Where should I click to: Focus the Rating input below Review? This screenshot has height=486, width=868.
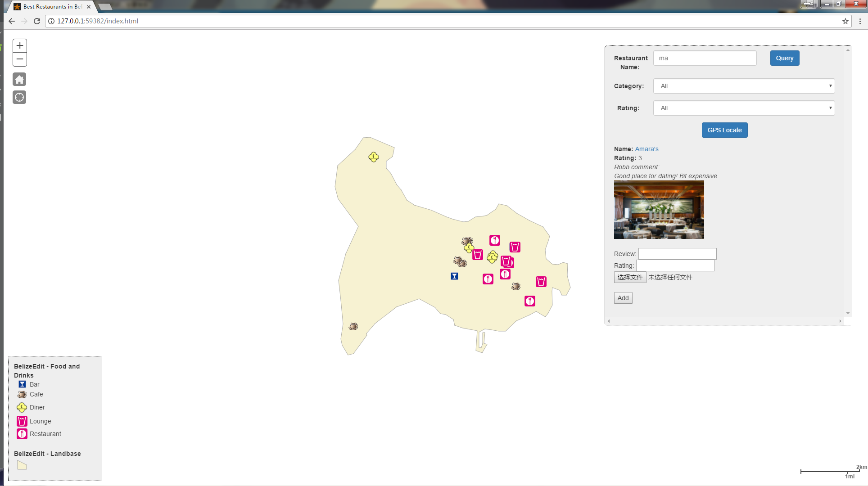point(675,265)
